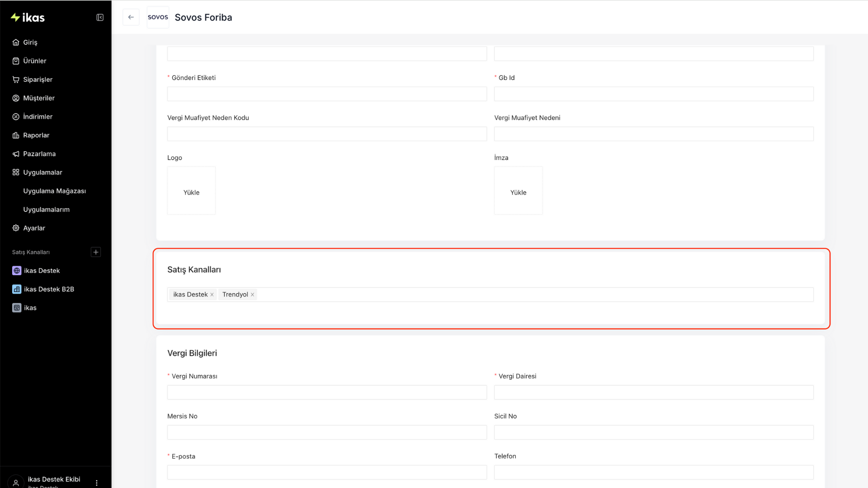Focus the Vergi Dairesi input field
Viewport: 868px width, 488px height.
tap(654, 392)
